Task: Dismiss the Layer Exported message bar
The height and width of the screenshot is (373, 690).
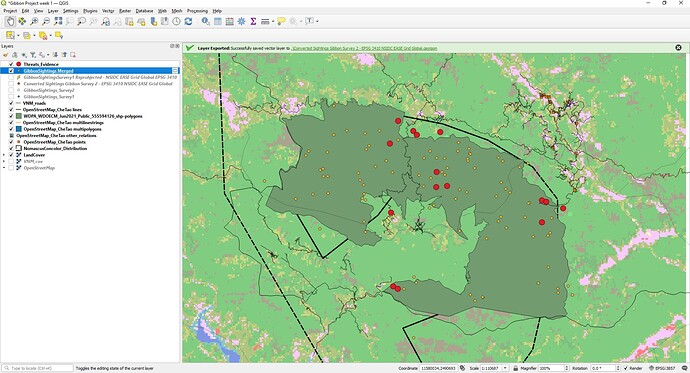Action: point(678,48)
